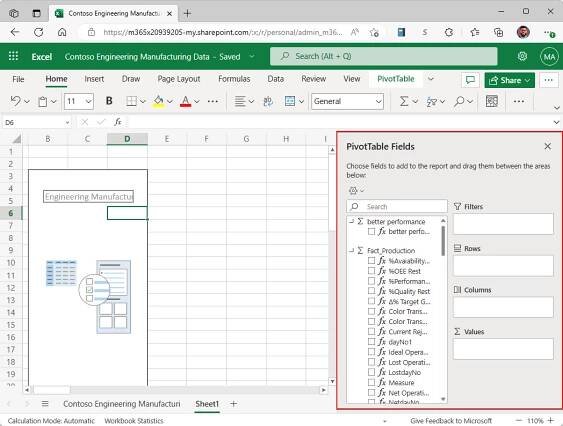563x426 pixels.
Task: Collapse the Fact_Production table group
Action: pos(352,251)
